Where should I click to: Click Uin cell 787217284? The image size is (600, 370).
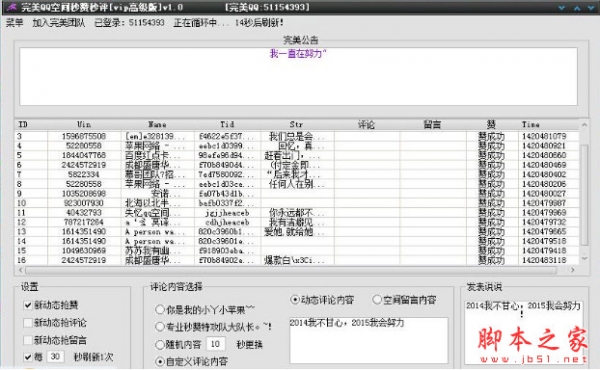click(x=84, y=222)
